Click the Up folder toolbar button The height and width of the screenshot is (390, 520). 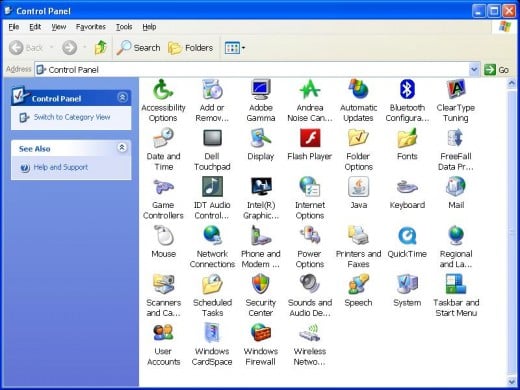101,48
